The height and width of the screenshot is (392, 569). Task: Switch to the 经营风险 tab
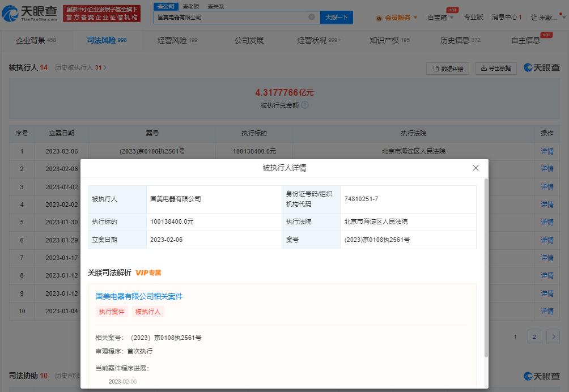[x=177, y=40]
